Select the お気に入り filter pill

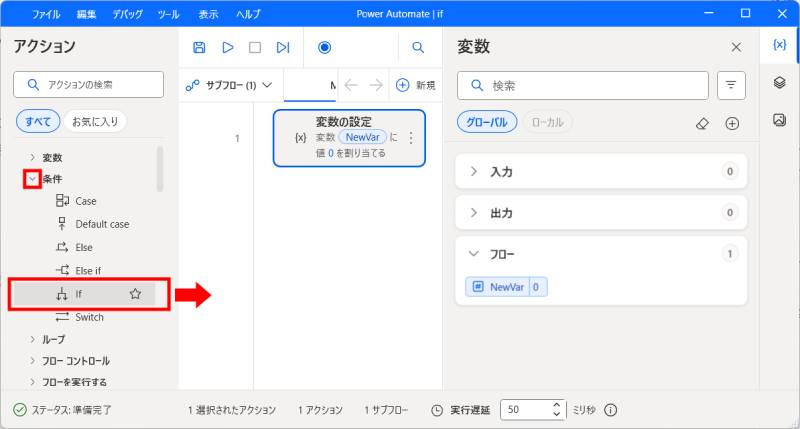[95, 121]
